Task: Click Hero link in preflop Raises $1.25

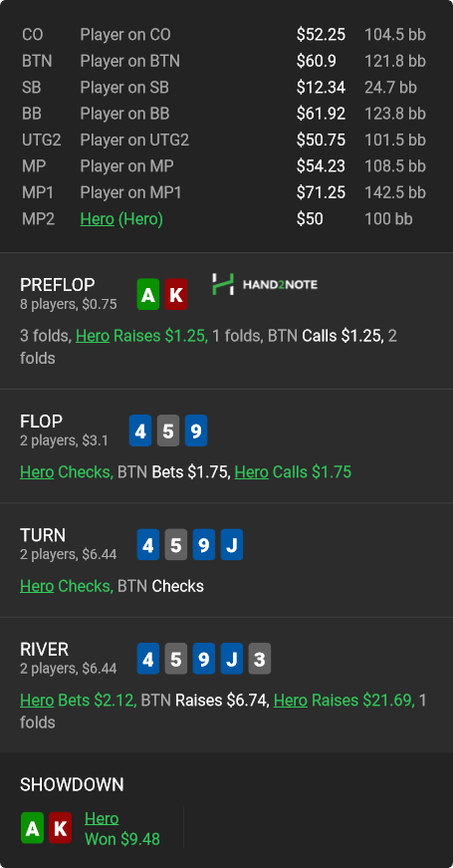Action: coord(93,336)
